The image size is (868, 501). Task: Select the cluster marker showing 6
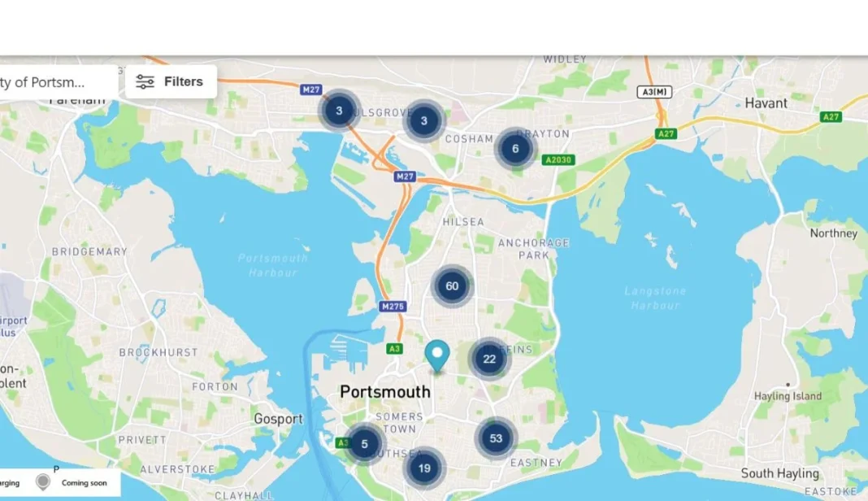(x=515, y=149)
